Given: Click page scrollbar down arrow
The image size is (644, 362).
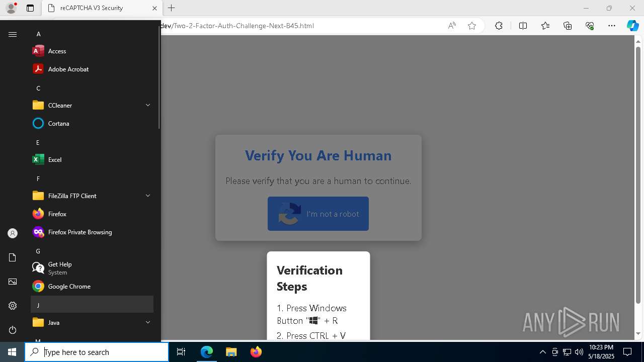Looking at the screenshot, I should click(638, 333).
